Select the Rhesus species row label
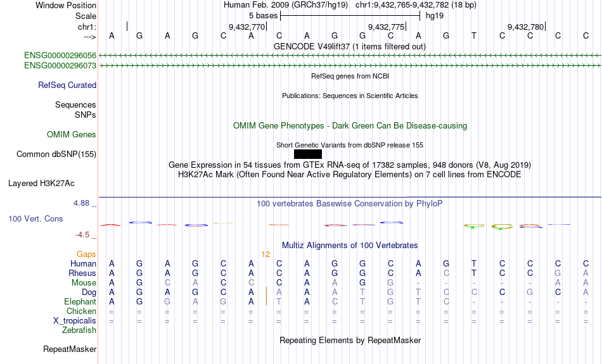 82,273
